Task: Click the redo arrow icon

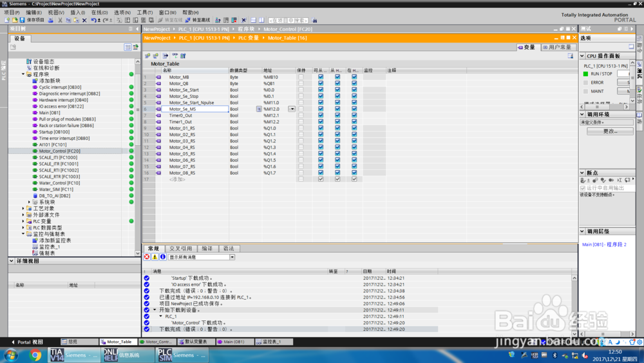Action: 106,20
